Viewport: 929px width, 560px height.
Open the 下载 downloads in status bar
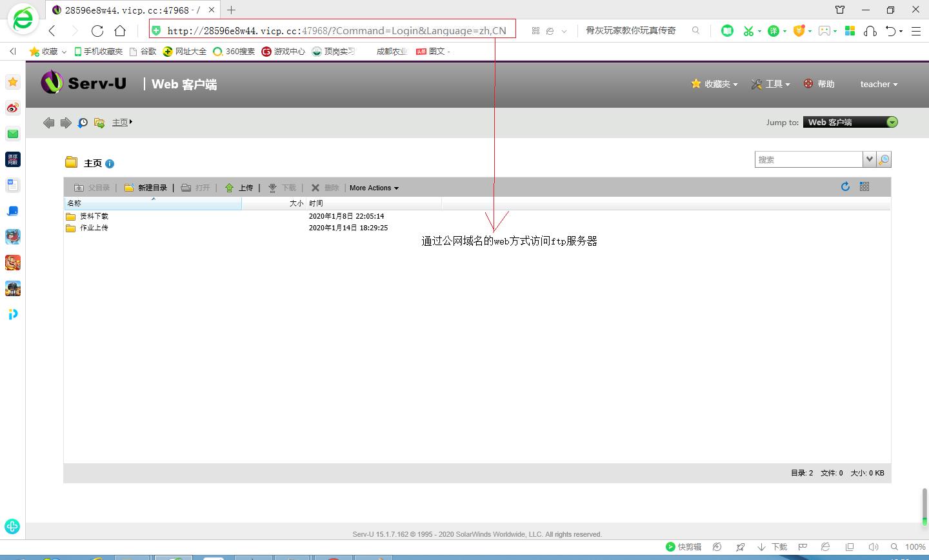tap(772, 546)
